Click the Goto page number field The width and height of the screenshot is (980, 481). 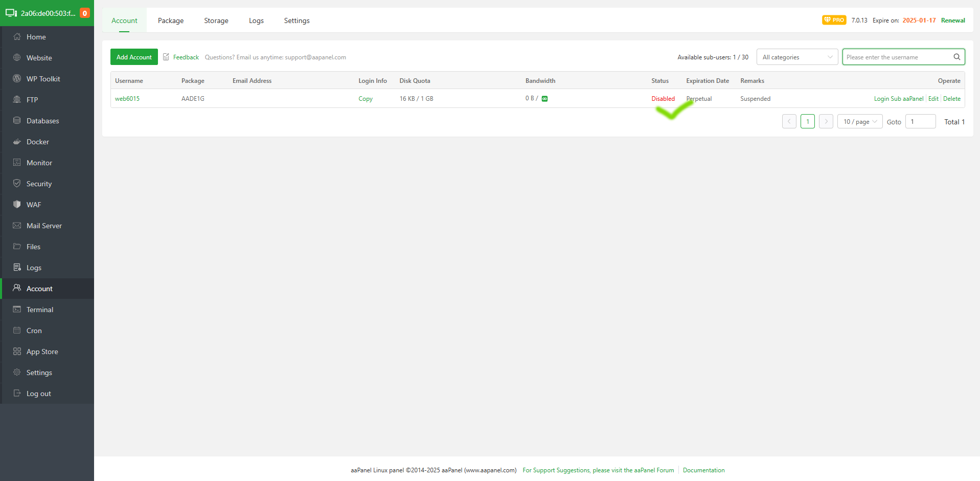921,121
